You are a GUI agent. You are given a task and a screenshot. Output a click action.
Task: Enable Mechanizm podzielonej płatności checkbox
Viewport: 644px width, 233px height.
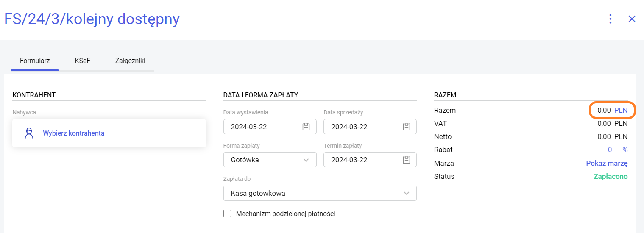pos(227,214)
